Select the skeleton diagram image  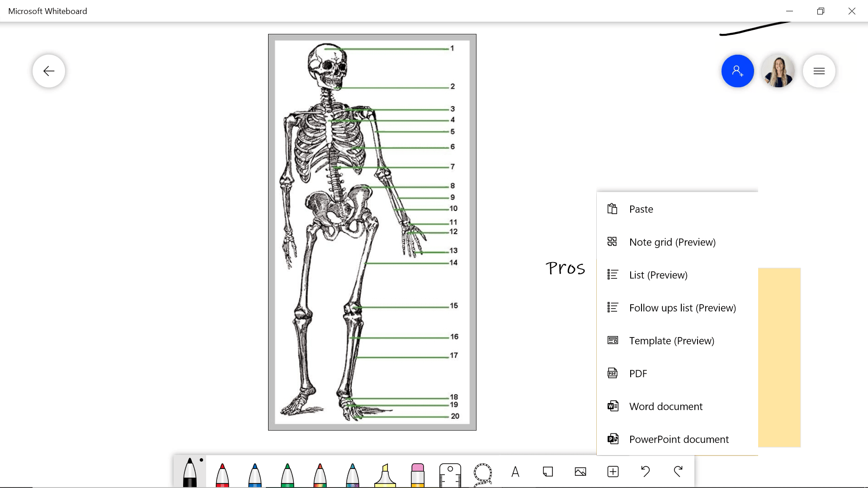coord(372,232)
